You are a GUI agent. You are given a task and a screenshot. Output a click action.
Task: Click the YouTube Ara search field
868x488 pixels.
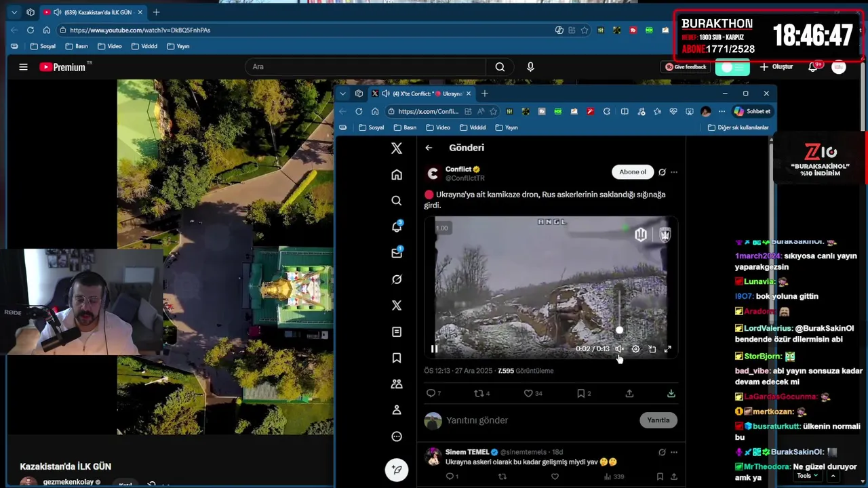[366, 66]
